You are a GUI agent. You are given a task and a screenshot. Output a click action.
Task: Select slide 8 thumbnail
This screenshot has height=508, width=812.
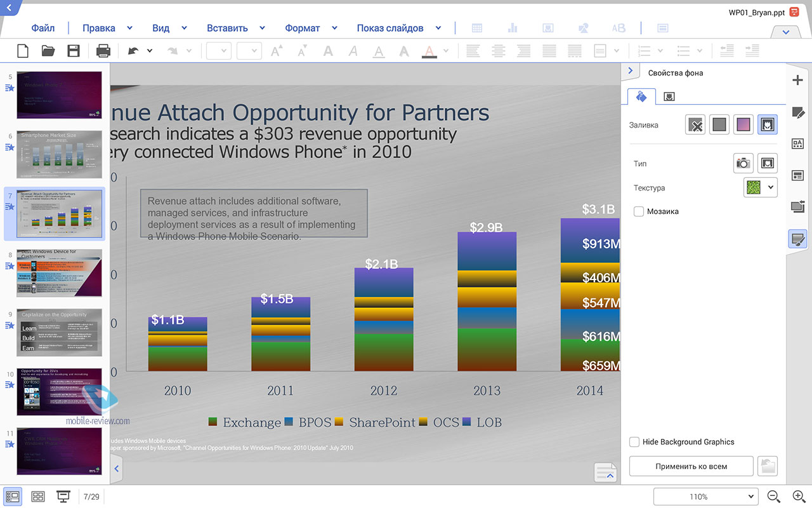tap(59, 273)
